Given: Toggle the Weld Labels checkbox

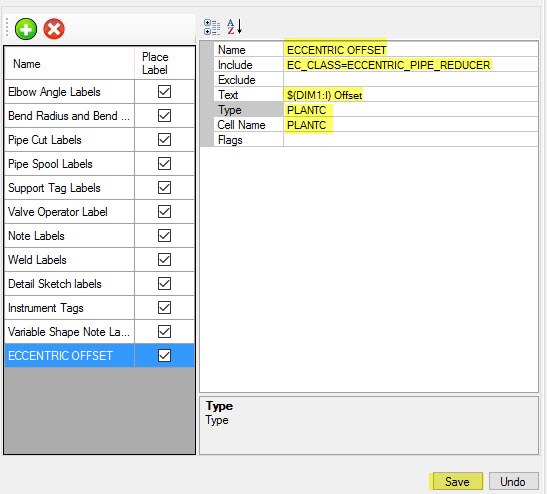Looking at the screenshot, I should tap(164, 260).
